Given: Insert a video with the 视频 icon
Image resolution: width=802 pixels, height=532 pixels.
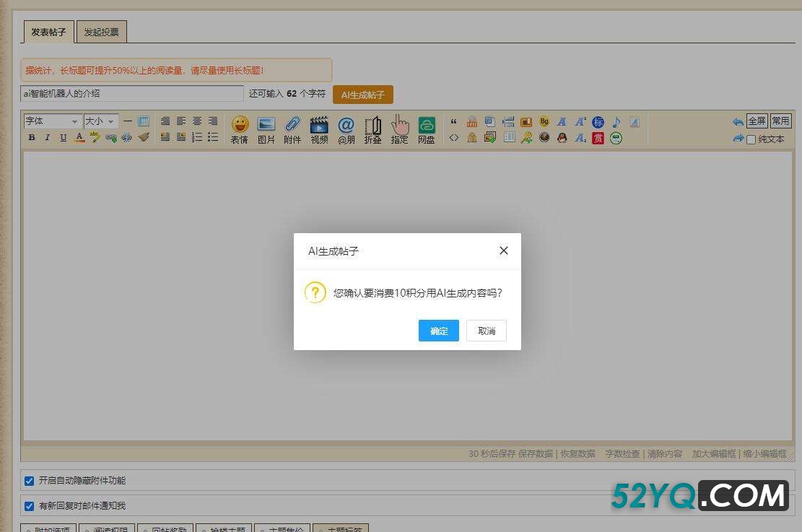Looking at the screenshot, I should click(319, 128).
